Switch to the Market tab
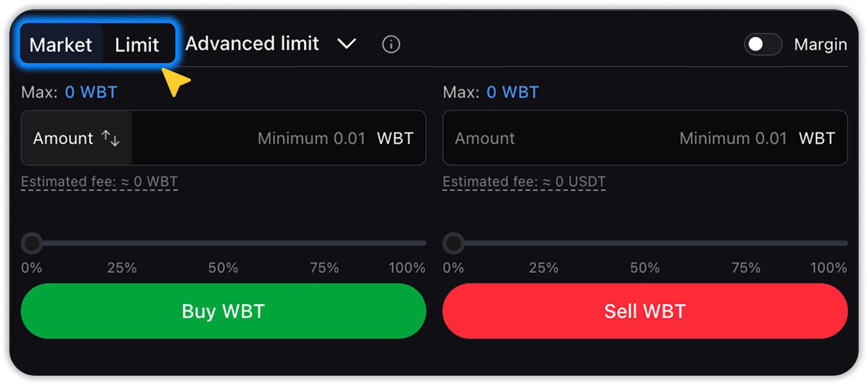The height and width of the screenshot is (385, 868). [61, 45]
